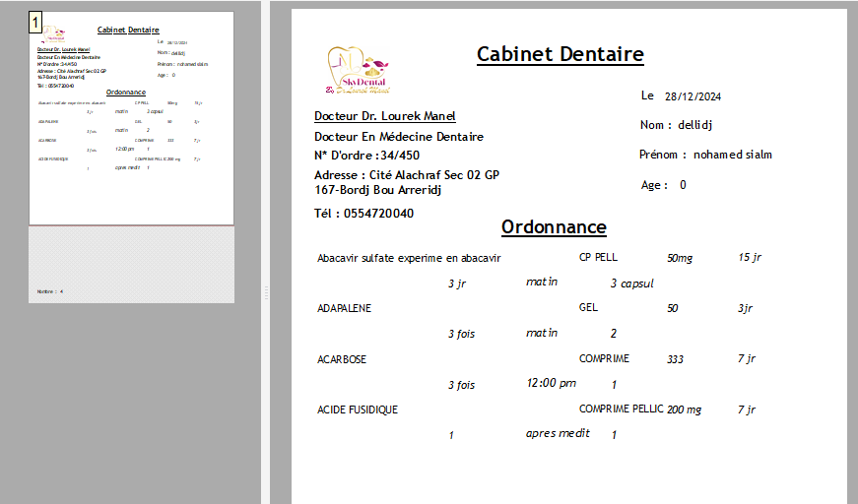Click the Ordonnance title on main page
The width and height of the screenshot is (858, 504).
click(x=554, y=227)
